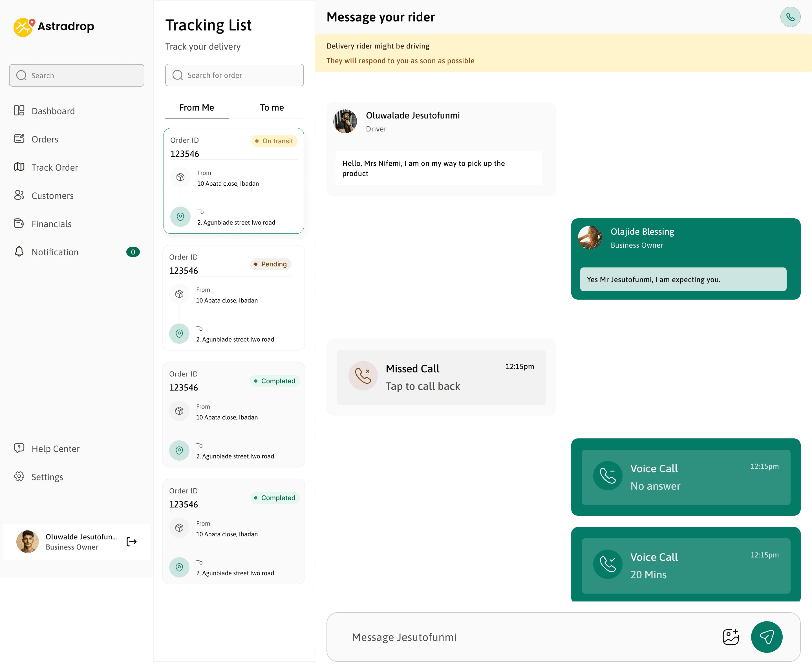The height and width of the screenshot is (672, 812).
Task: Click the Help Center question icon
Action: (19, 448)
